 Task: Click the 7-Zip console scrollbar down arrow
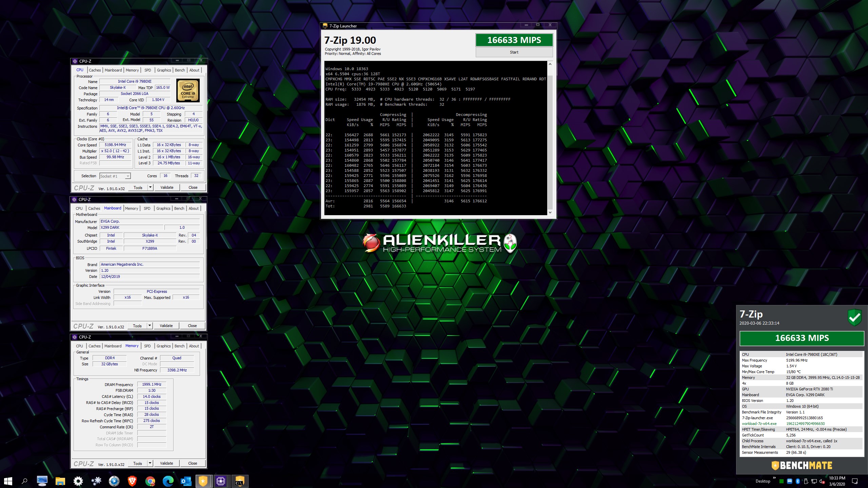[x=550, y=212]
